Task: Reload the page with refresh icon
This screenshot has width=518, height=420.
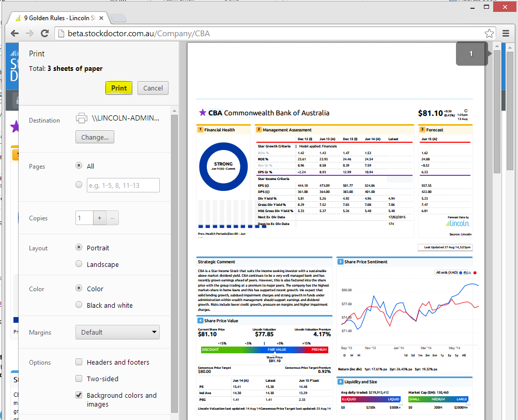Action: pyautogui.click(x=44, y=34)
